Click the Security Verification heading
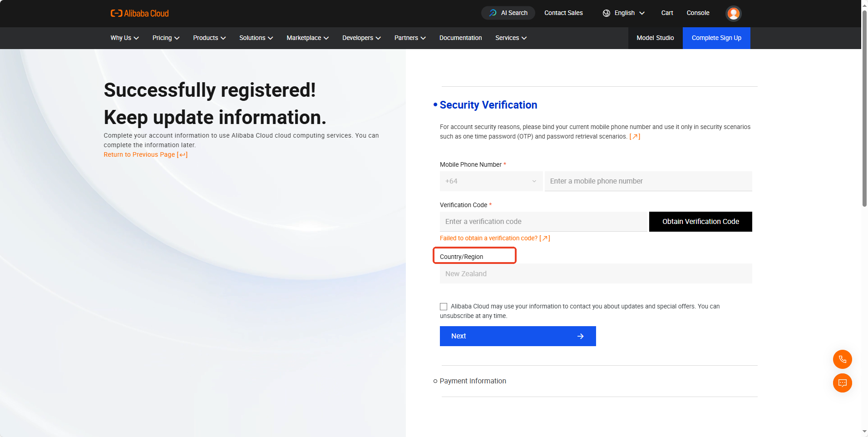This screenshot has width=868, height=437. pyautogui.click(x=488, y=105)
